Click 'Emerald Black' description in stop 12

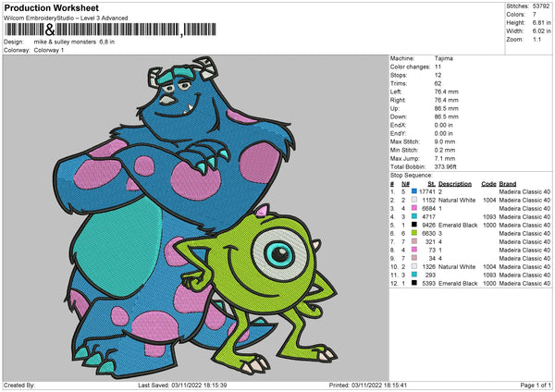pyautogui.click(x=458, y=284)
